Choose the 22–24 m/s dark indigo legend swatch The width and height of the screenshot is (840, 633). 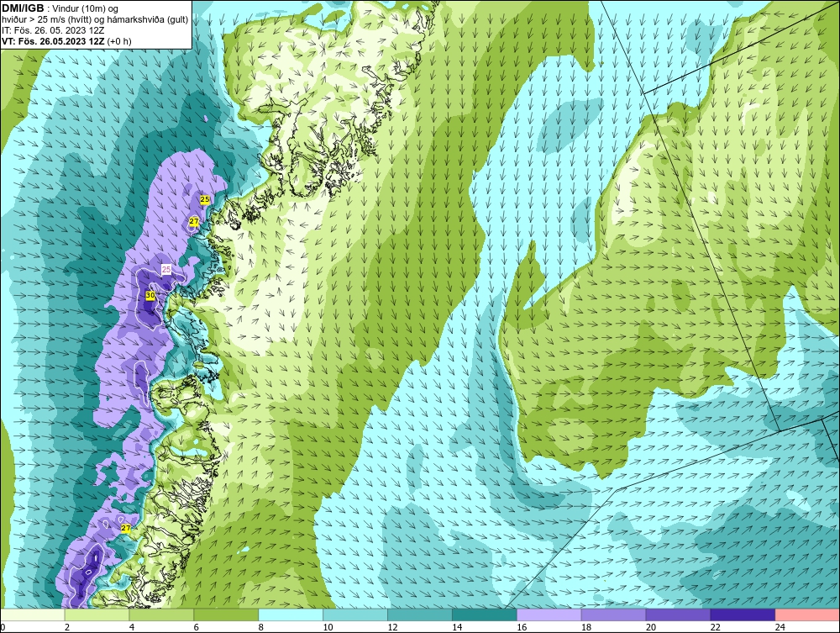[x=743, y=615]
